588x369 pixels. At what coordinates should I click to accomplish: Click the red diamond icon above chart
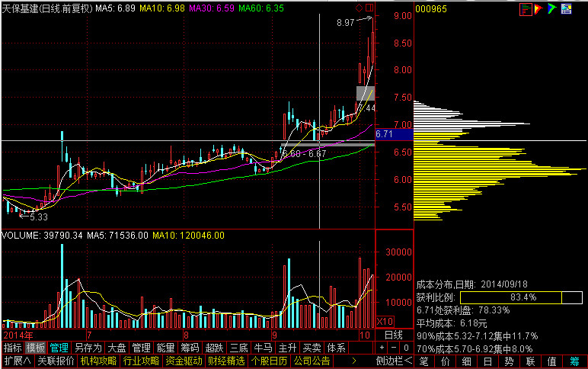(359, 9)
